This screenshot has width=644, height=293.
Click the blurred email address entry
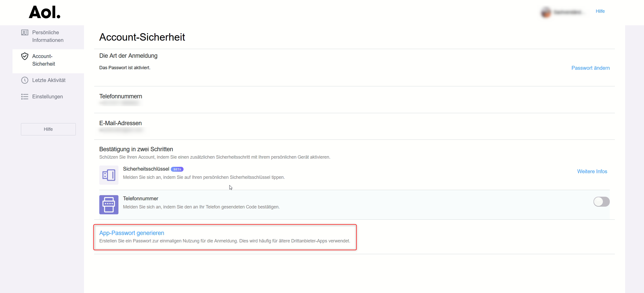click(x=121, y=130)
